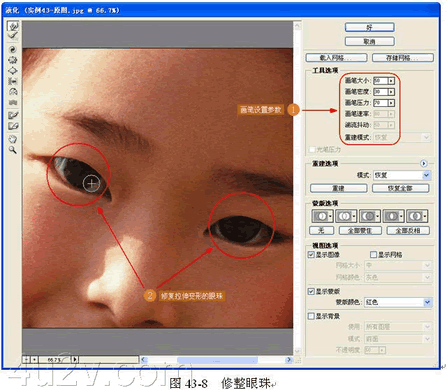Select the Mirror tool
This screenshot has width=447, height=390.
click(13, 92)
